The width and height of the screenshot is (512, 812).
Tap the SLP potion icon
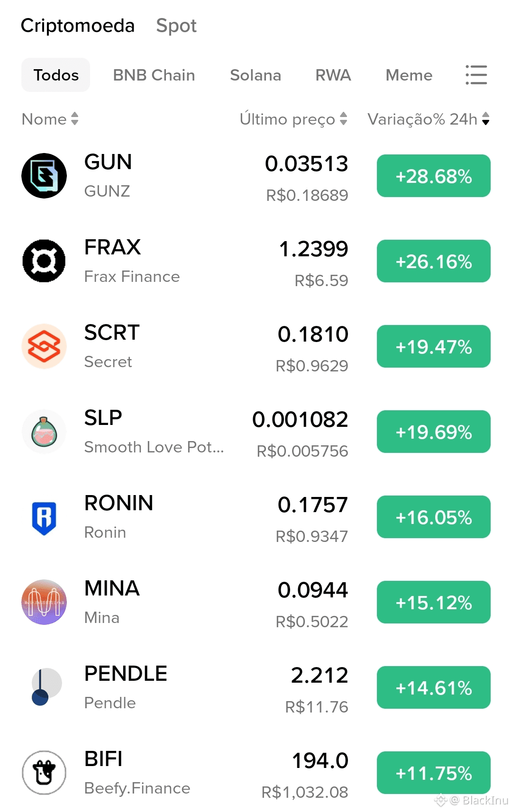(44, 432)
